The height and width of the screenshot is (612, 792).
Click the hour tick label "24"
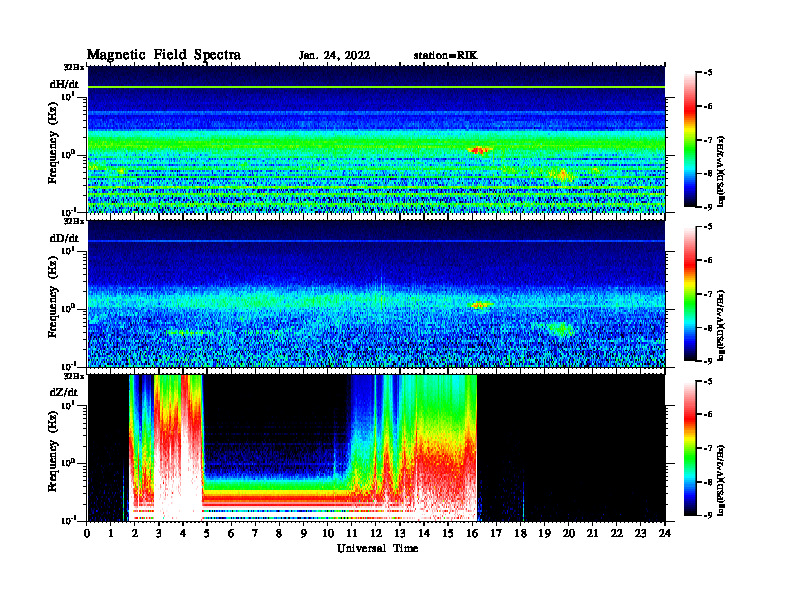click(664, 533)
